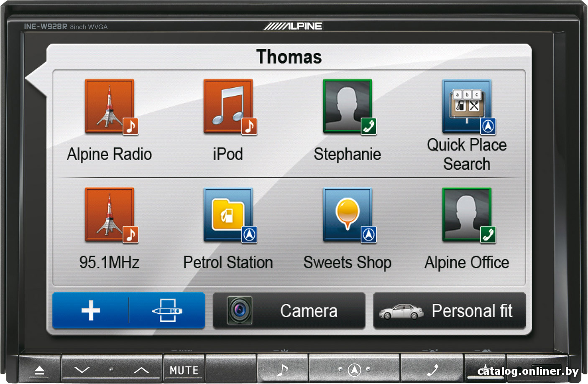Select the Alpine Radio label
Image resolution: width=588 pixels, height=384 pixels.
point(110,154)
